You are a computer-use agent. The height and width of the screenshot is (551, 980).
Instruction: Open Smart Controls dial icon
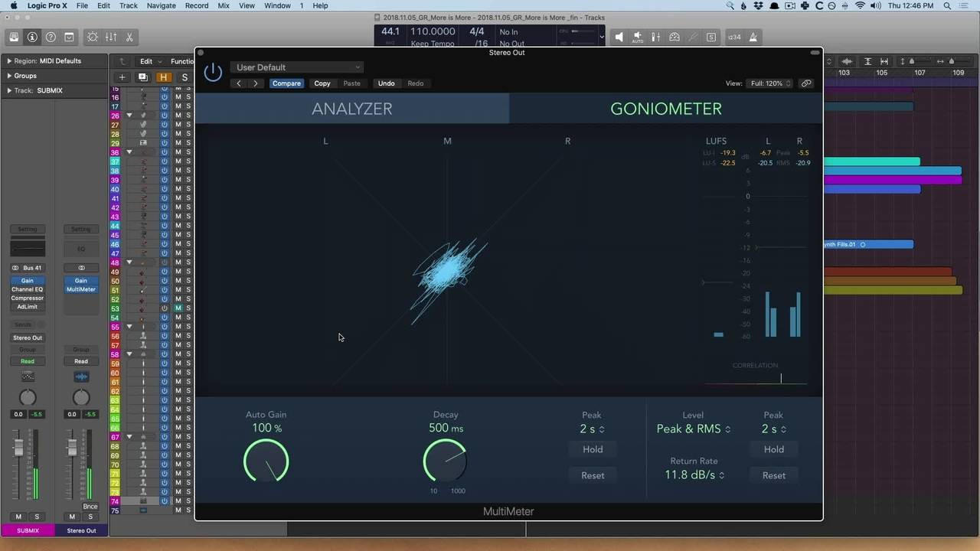point(93,37)
